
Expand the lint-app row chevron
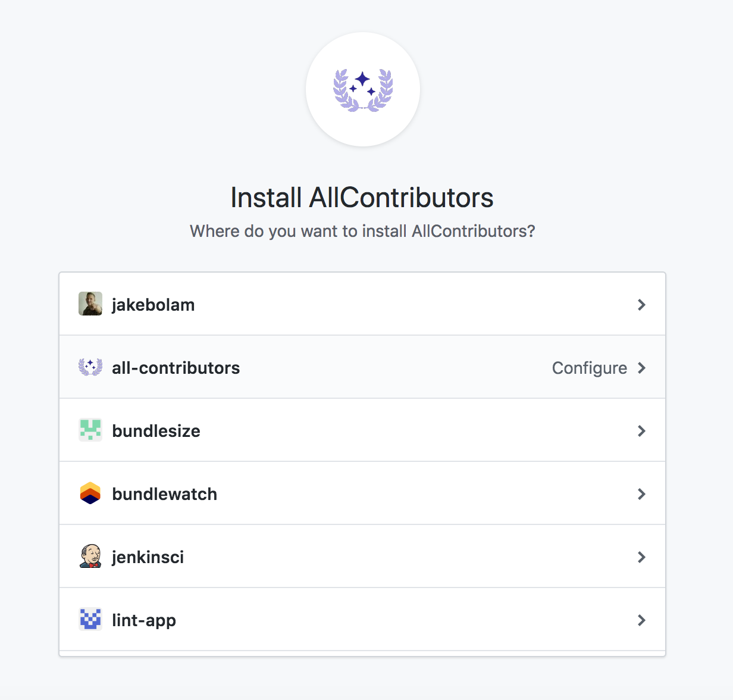[x=641, y=620]
